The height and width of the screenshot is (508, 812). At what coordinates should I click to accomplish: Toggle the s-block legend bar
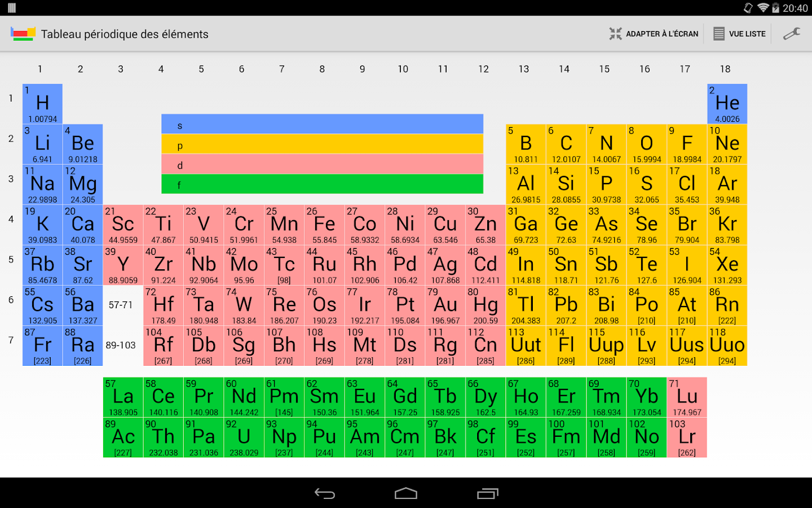[x=322, y=125]
